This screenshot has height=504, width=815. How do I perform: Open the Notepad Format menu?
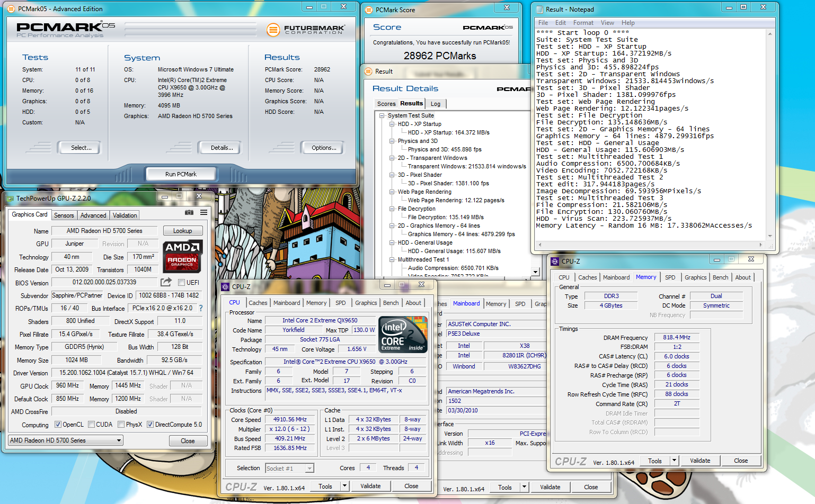(x=583, y=23)
